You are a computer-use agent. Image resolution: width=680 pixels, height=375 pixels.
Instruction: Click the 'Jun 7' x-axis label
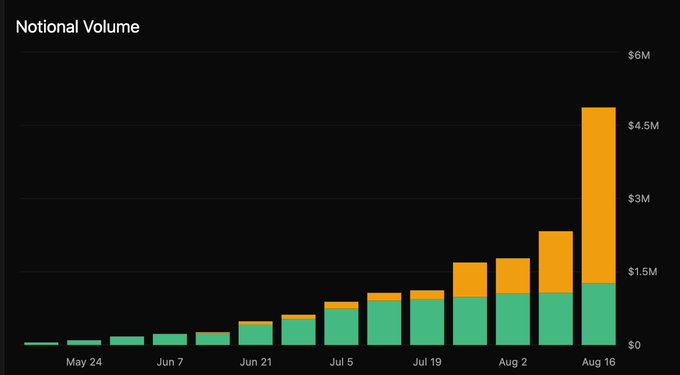pyautogui.click(x=170, y=362)
